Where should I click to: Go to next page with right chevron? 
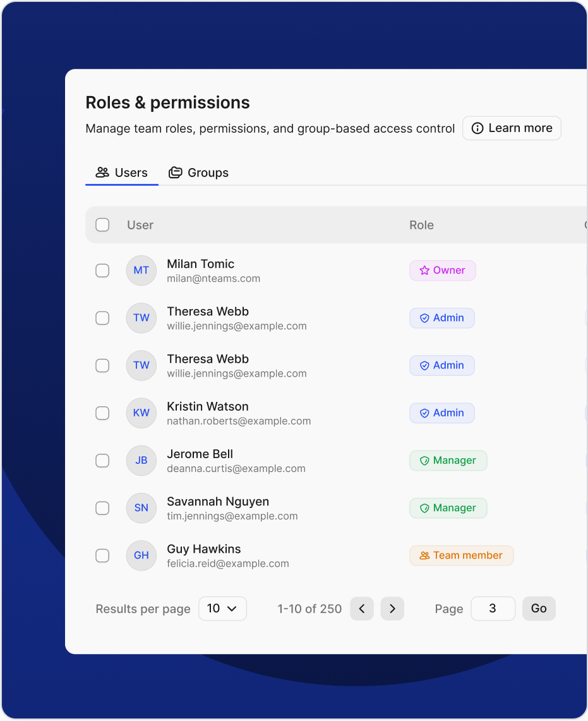click(x=392, y=609)
